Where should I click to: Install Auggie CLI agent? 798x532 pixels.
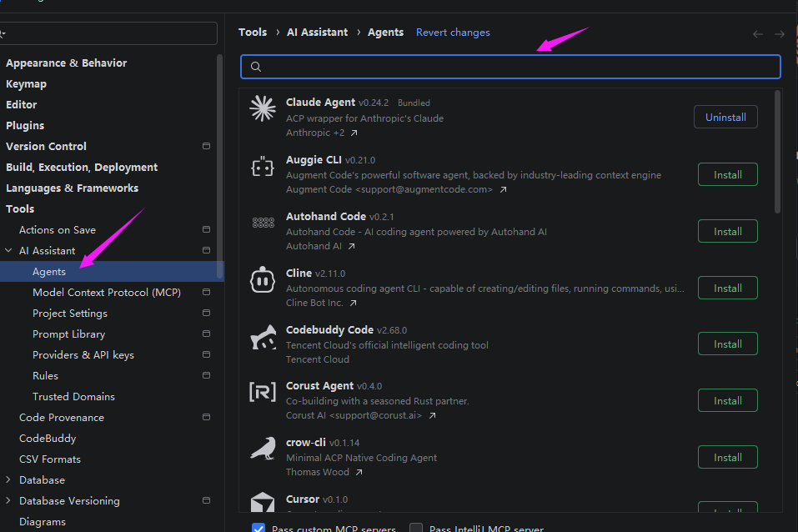[x=727, y=174]
